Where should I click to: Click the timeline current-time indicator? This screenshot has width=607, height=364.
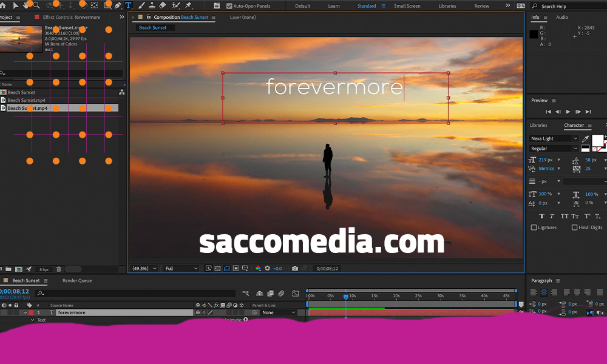[346, 297]
